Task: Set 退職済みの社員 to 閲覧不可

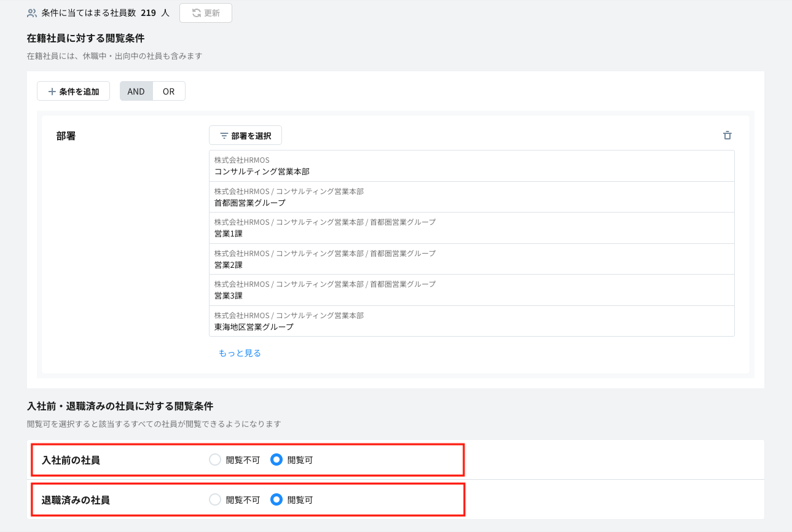Action: tap(215, 500)
